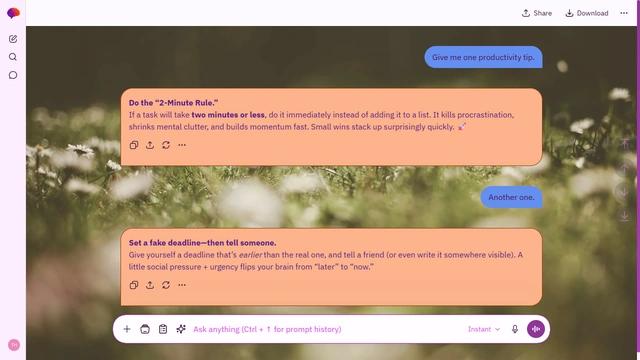Regenerate the 2-Minute Rule response
Viewport: 640px width, 360px height.
[x=166, y=145]
